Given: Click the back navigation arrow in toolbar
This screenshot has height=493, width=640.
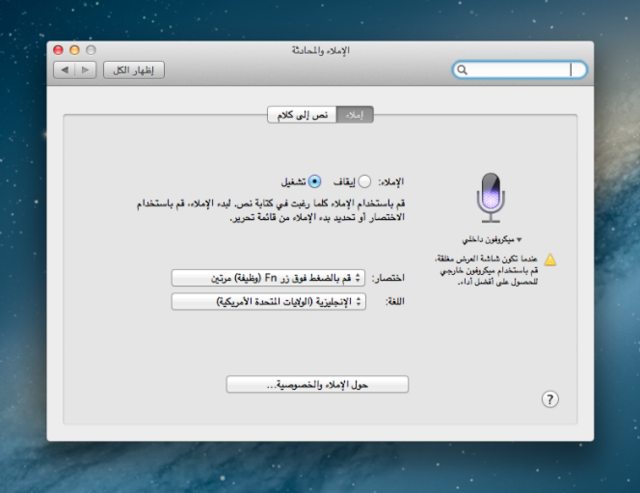Looking at the screenshot, I should pyautogui.click(x=66, y=70).
